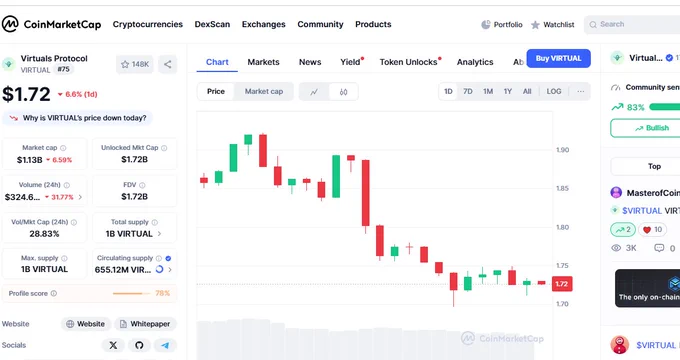Expand Total supply details chevron
Image resolution: width=680 pixels, height=360 pixels.
point(159,234)
